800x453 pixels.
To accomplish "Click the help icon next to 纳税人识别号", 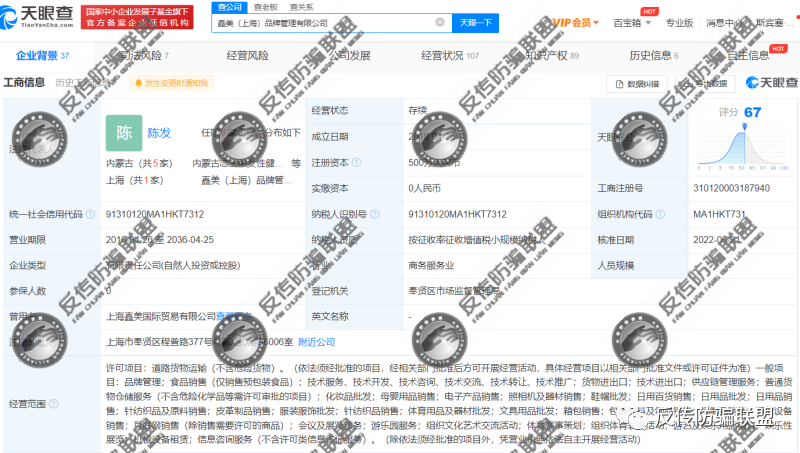I will 374,214.
